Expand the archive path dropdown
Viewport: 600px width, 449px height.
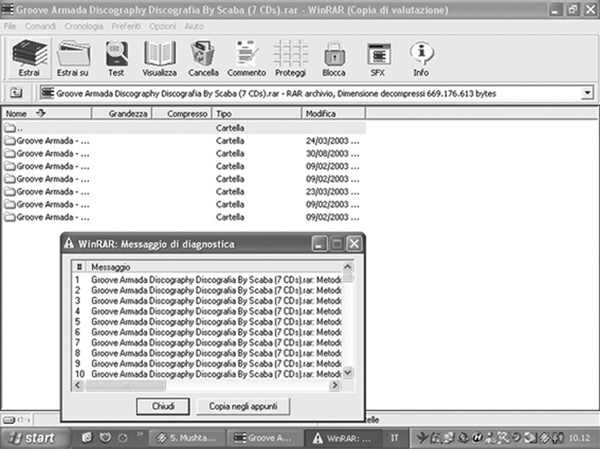587,93
